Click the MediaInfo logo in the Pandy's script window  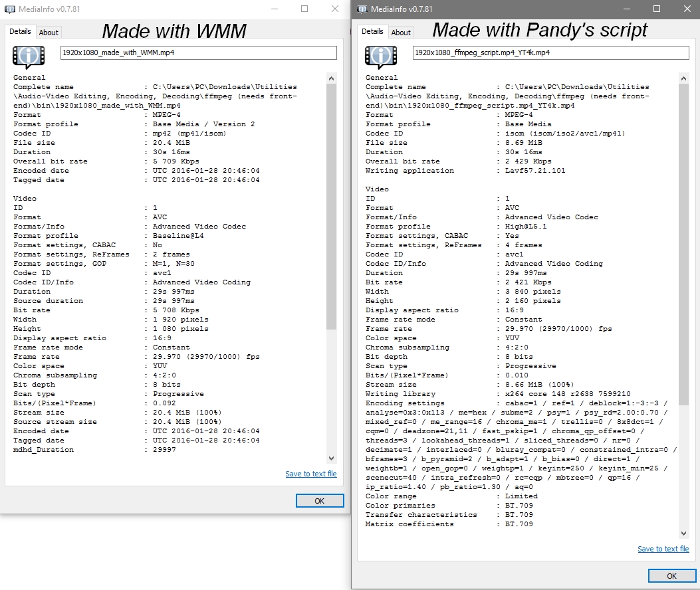(381, 57)
